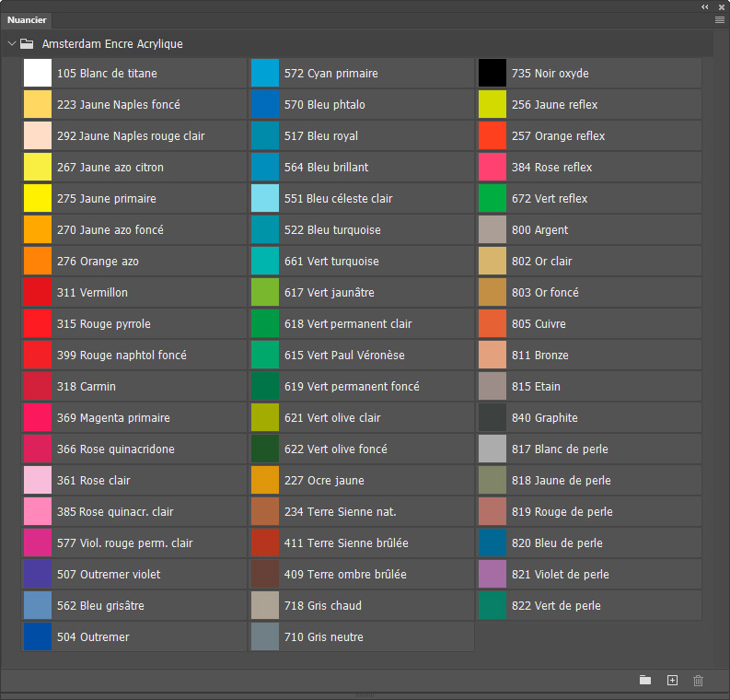
Task: Select the 735 Noir oxyde swatch
Action: tap(492, 73)
